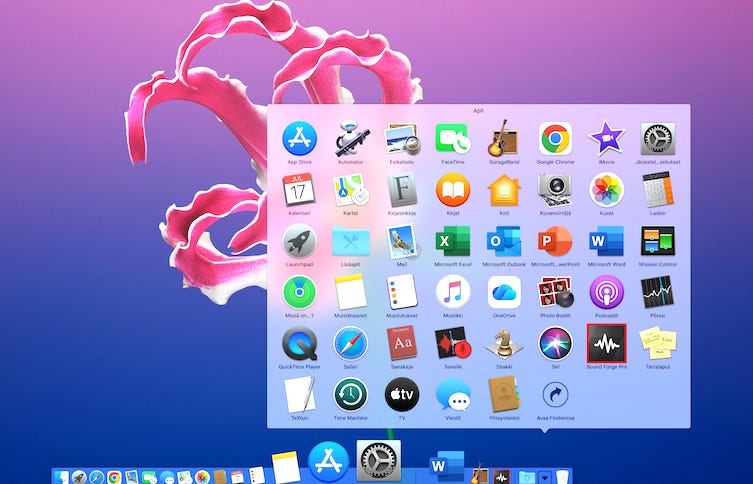Click the Photos icon in the Dock
The height and width of the screenshot is (484, 753).
pyautogui.click(x=202, y=477)
